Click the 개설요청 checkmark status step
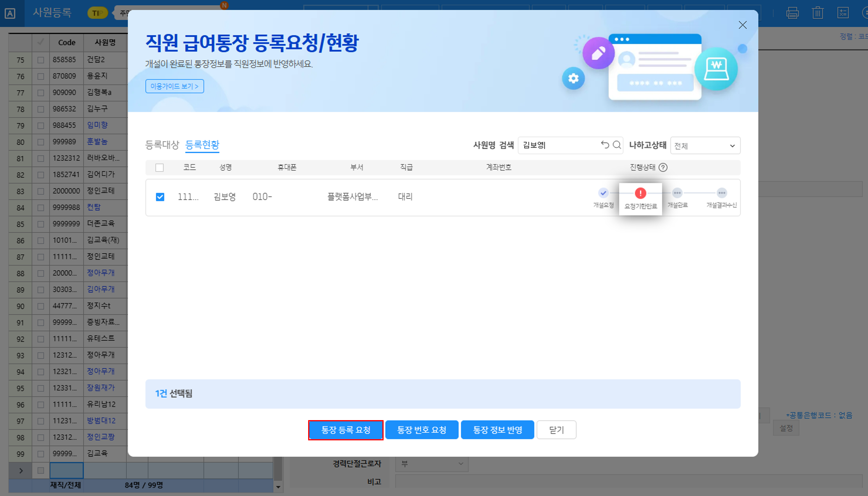This screenshot has width=868, height=496. click(603, 193)
